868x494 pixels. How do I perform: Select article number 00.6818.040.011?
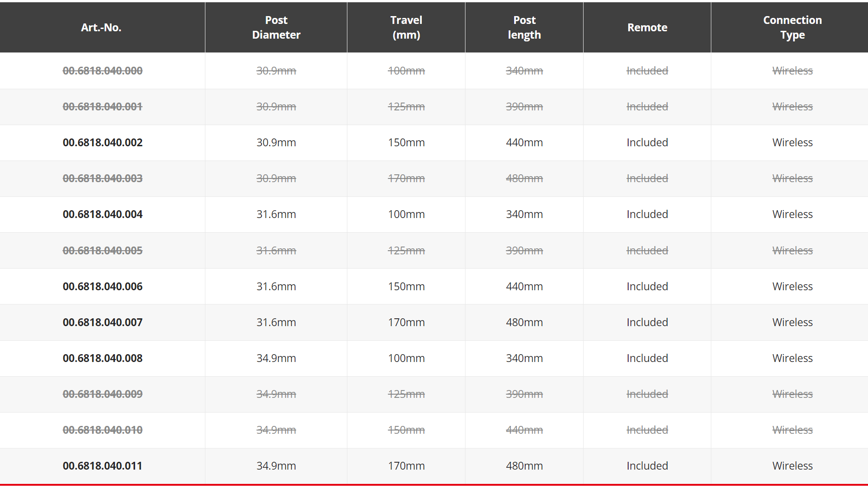(102, 466)
